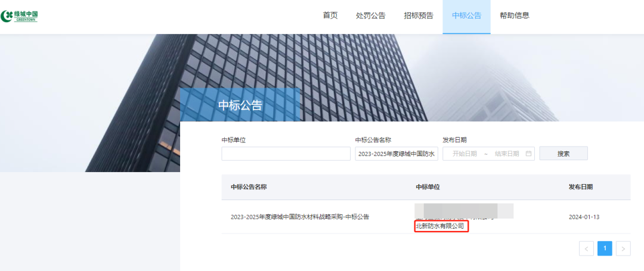The width and height of the screenshot is (644, 271).
Task: Select the 北新防水有限公司 text
Action: (440, 226)
